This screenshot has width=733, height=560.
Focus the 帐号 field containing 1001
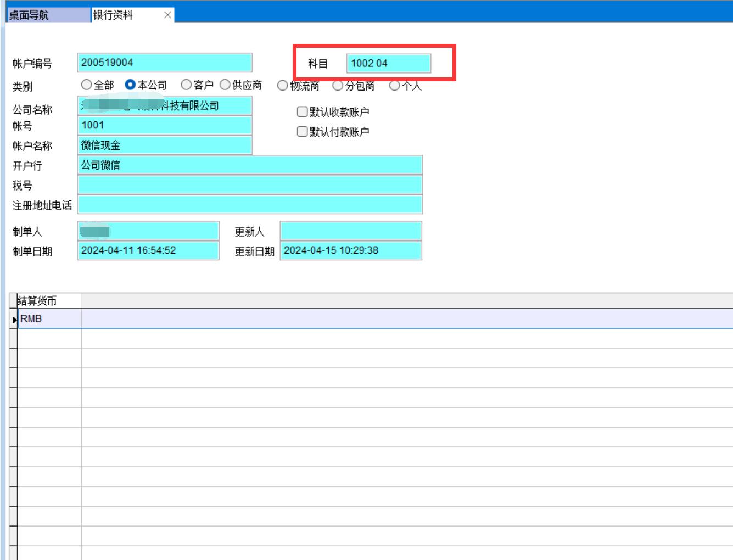pos(164,125)
